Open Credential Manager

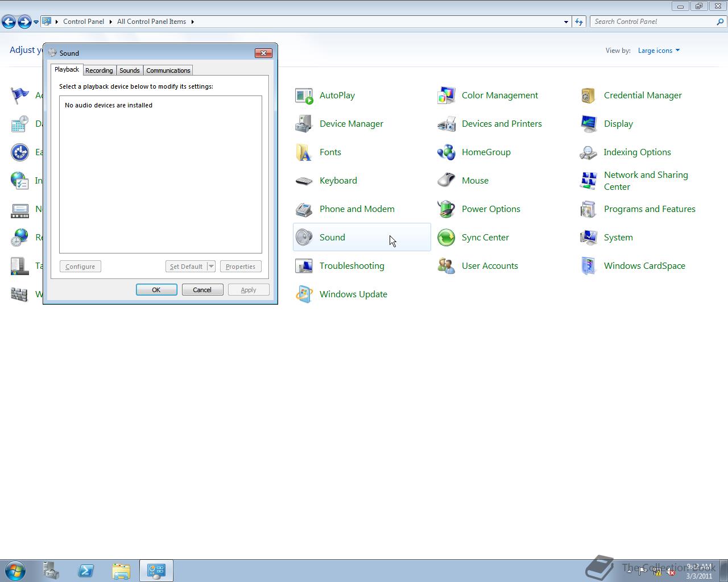click(642, 95)
